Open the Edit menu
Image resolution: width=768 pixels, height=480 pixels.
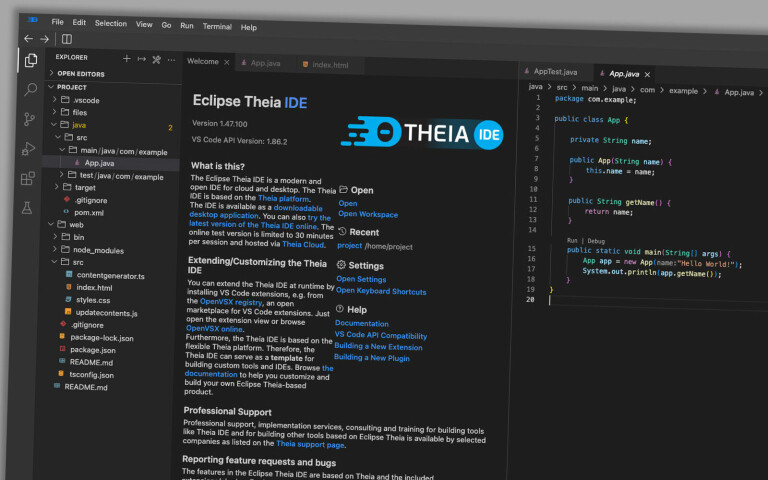tap(79, 23)
